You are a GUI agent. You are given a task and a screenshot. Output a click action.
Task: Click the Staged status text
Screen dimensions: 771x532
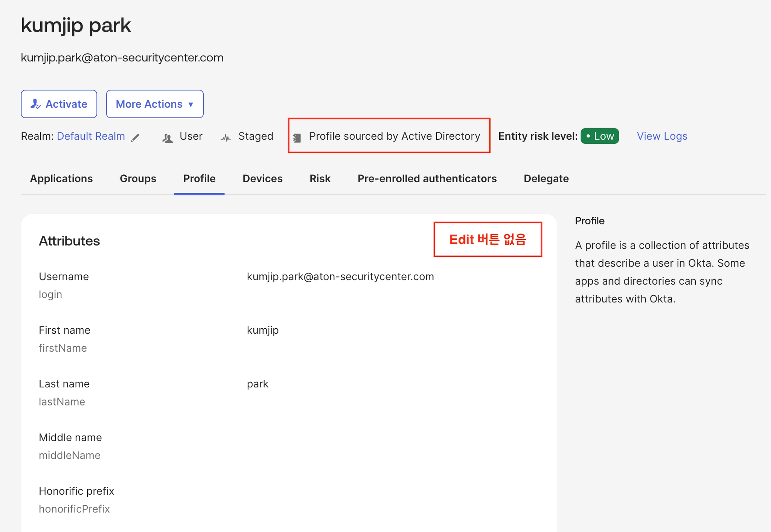[256, 136]
